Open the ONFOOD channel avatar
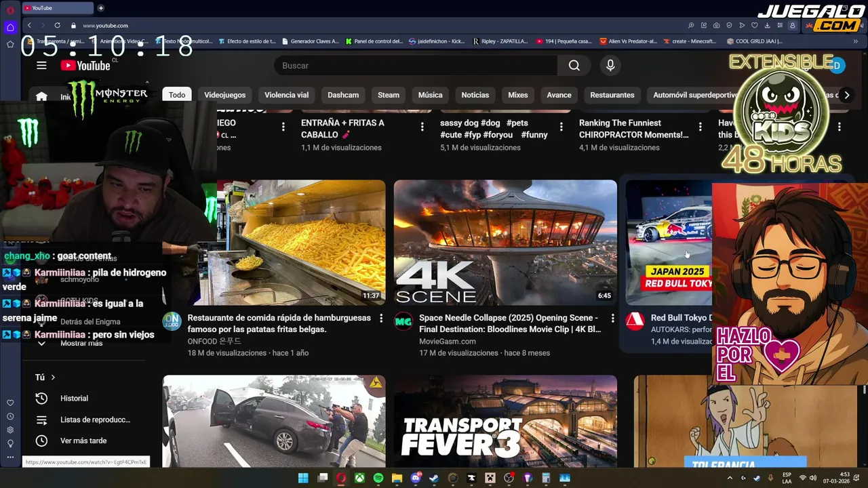 point(172,321)
